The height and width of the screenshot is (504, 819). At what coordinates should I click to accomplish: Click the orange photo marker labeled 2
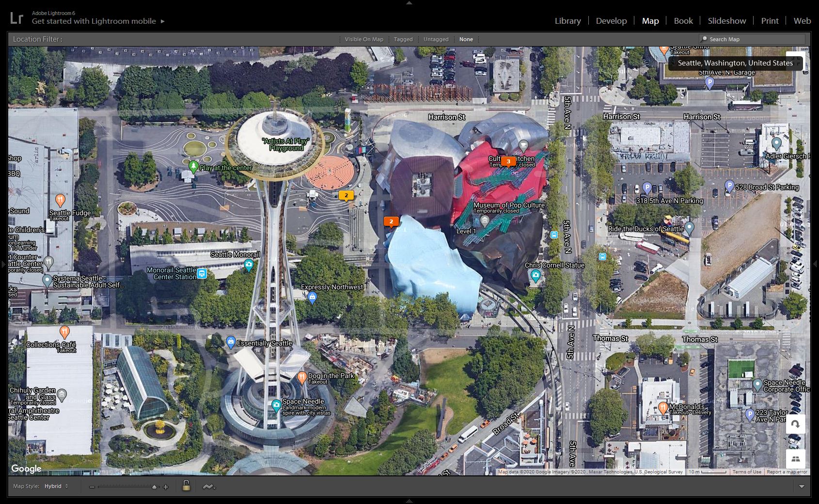[x=391, y=222]
